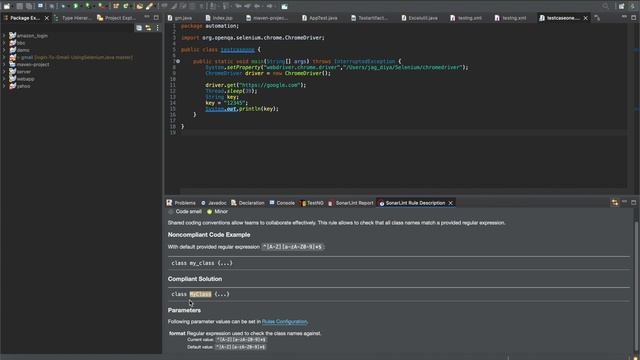
Task: Close the Package Explorer tab
Action: coord(47,18)
